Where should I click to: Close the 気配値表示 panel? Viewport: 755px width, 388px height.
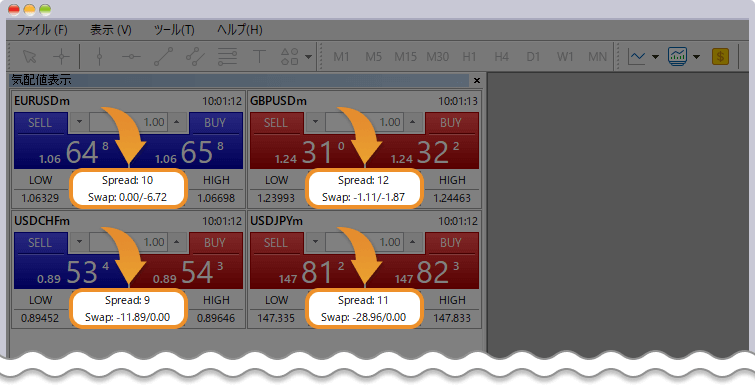point(477,80)
